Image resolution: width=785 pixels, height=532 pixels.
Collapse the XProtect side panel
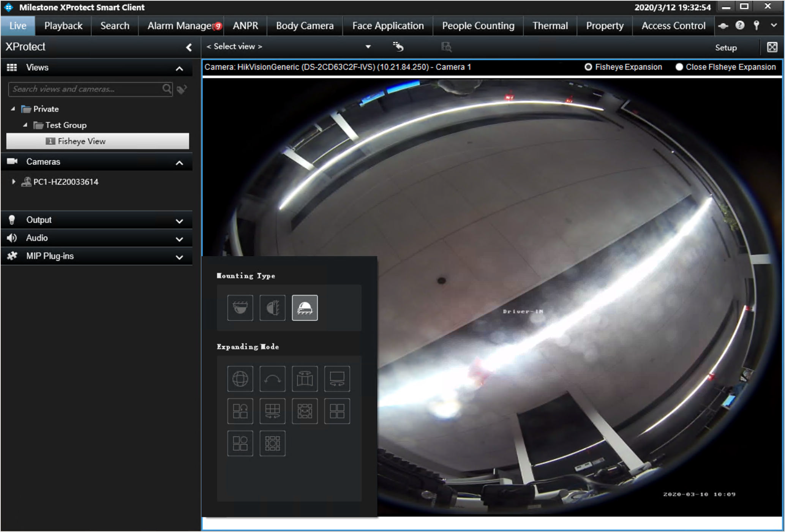click(x=189, y=47)
